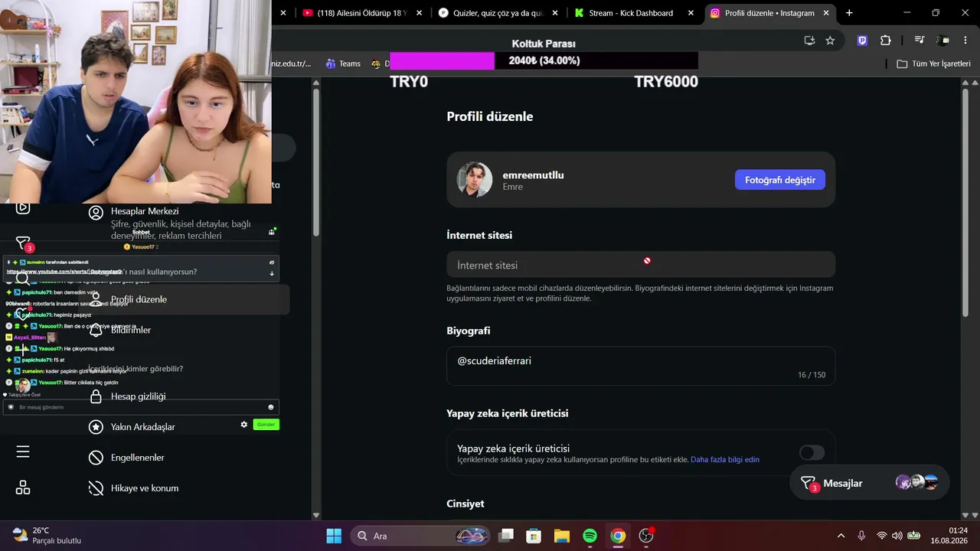Open the Wi-Fi network tray icon
The image size is (980, 551).
pos(881,536)
